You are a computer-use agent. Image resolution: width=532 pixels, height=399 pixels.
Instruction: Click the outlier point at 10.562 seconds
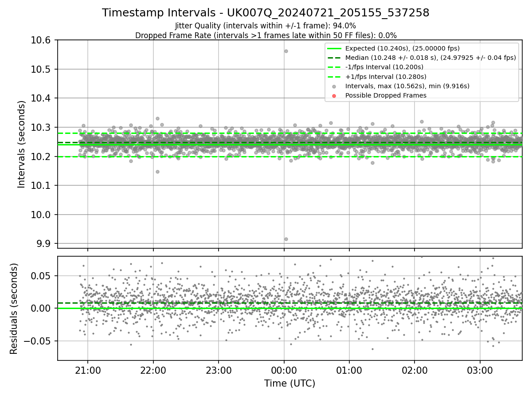click(x=286, y=51)
